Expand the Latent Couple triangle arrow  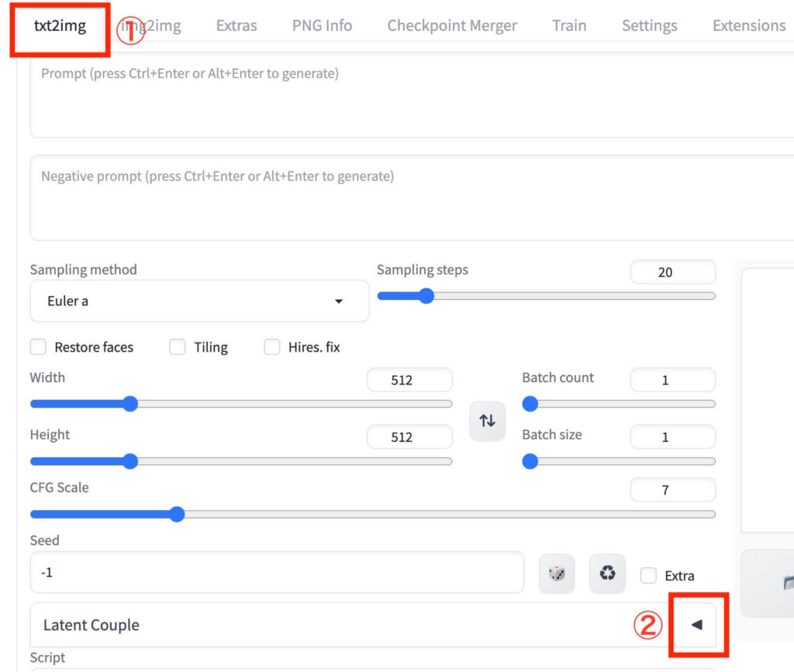pyautogui.click(x=696, y=625)
